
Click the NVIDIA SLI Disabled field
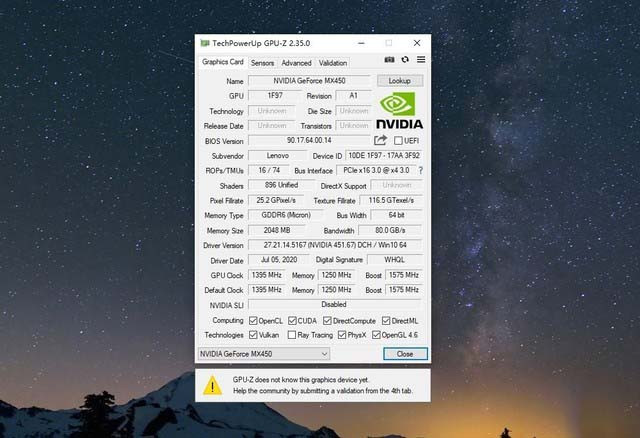(334, 305)
